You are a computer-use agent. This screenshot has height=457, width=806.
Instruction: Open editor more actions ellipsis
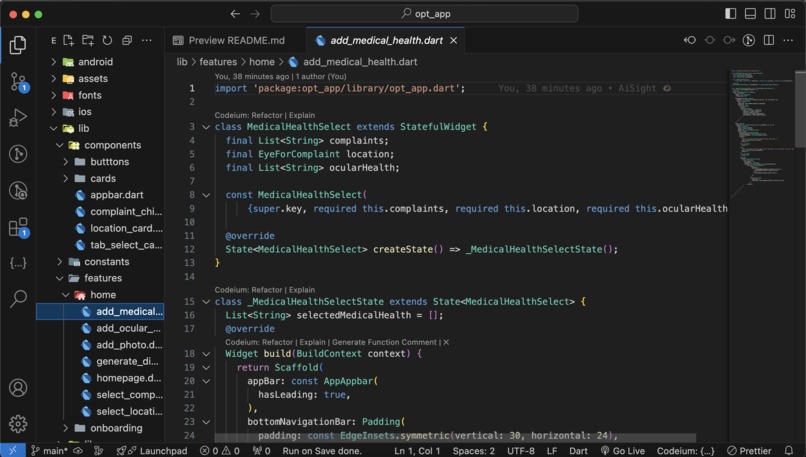[x=788, y=40]
